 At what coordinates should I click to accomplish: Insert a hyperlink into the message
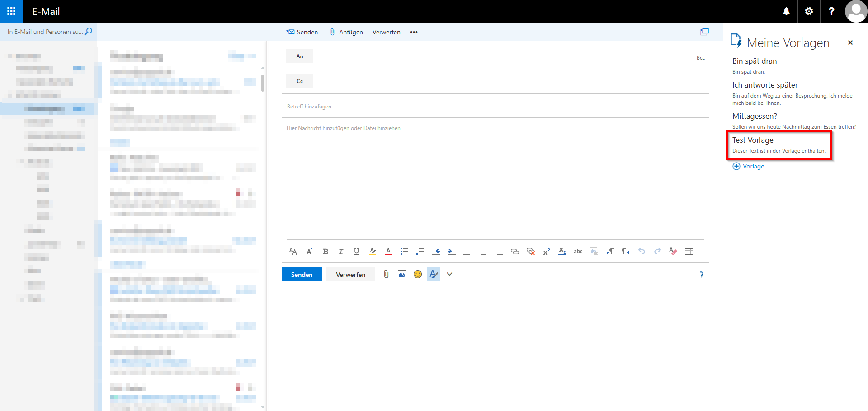pos(514,252)
